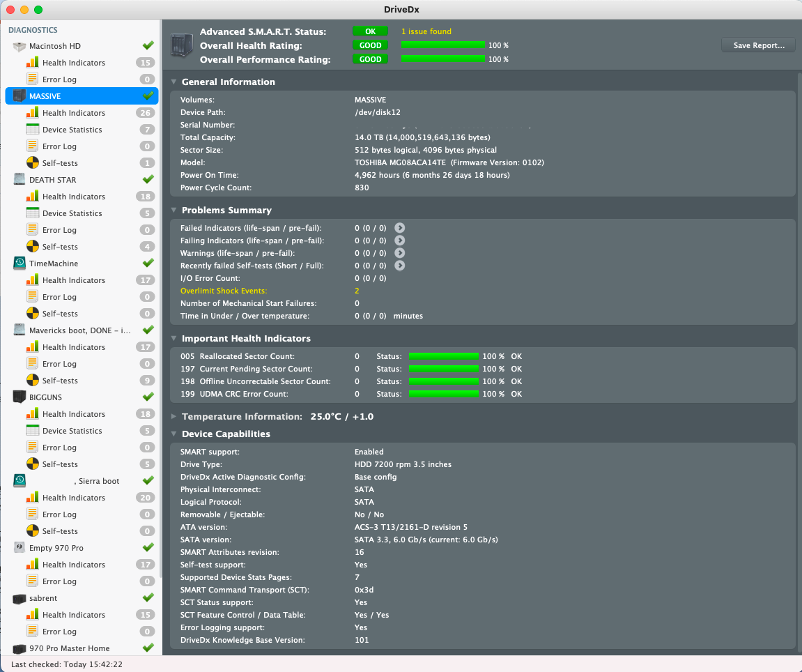This screenshot has width=802, height=672.
Task: Select the Macintosh HD drive icon
Action: coord(20,46)
